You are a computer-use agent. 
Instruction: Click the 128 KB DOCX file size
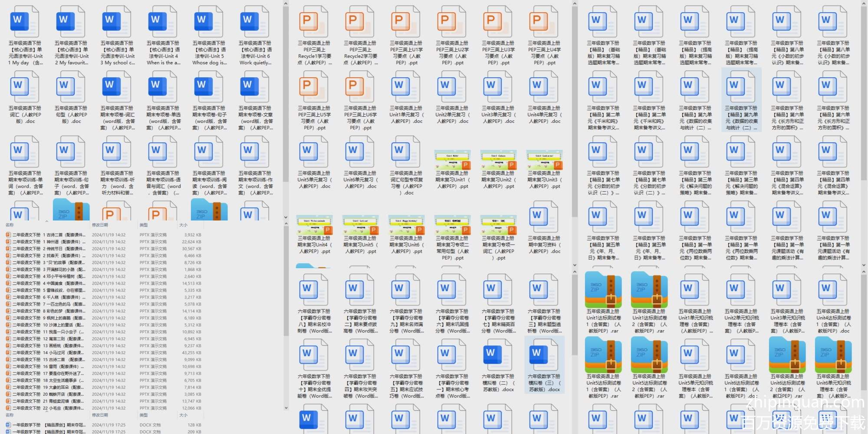point(194,425)
